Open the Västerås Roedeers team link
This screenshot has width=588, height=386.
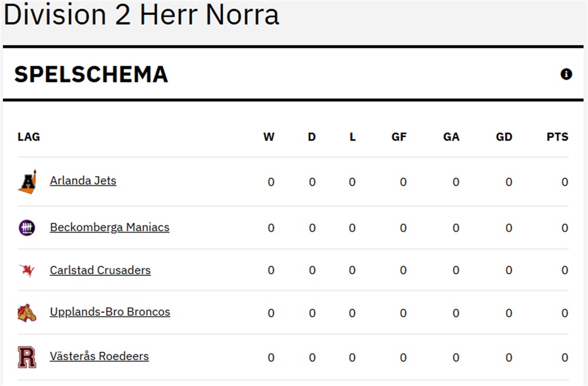tap(99, 356)
